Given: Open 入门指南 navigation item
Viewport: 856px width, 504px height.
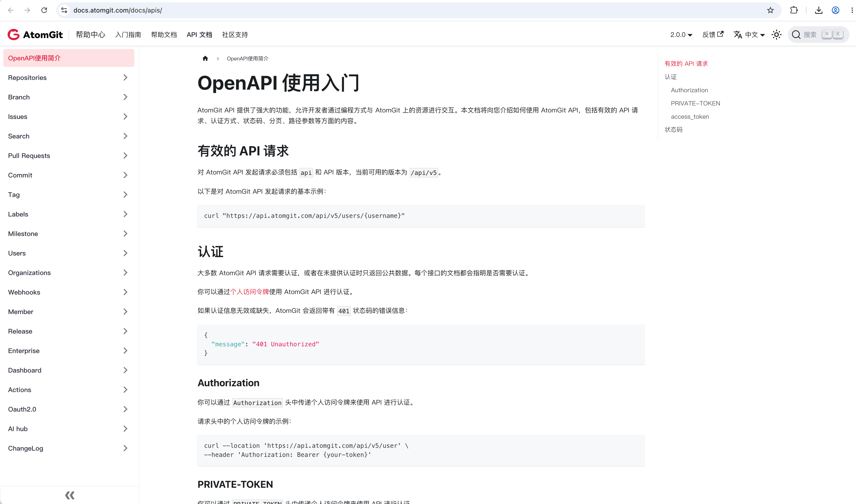Looking at the screenshot, I should [x=128, y=35].
